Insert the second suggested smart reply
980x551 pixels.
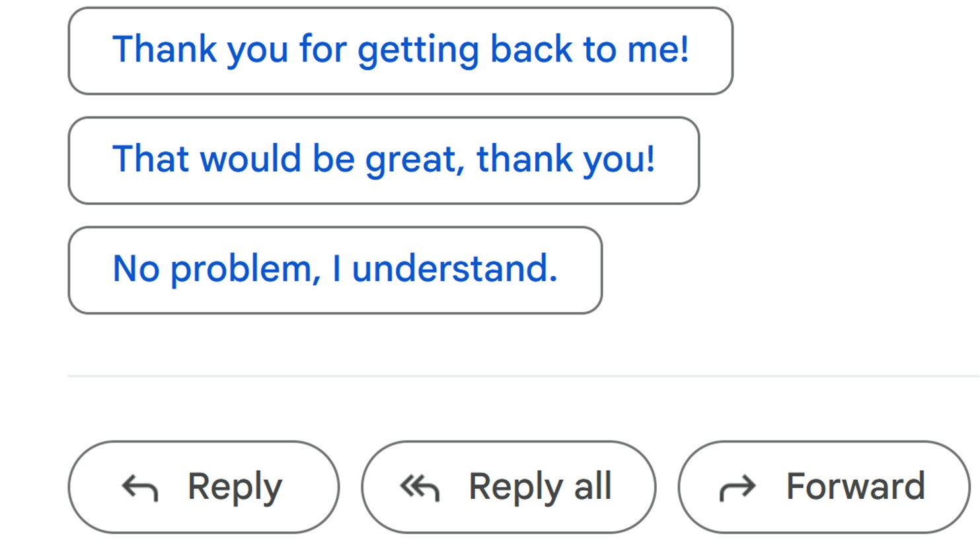point(383,161)
